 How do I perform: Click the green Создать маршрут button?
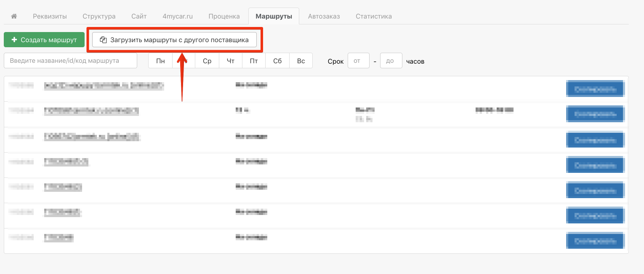[44, 40]
